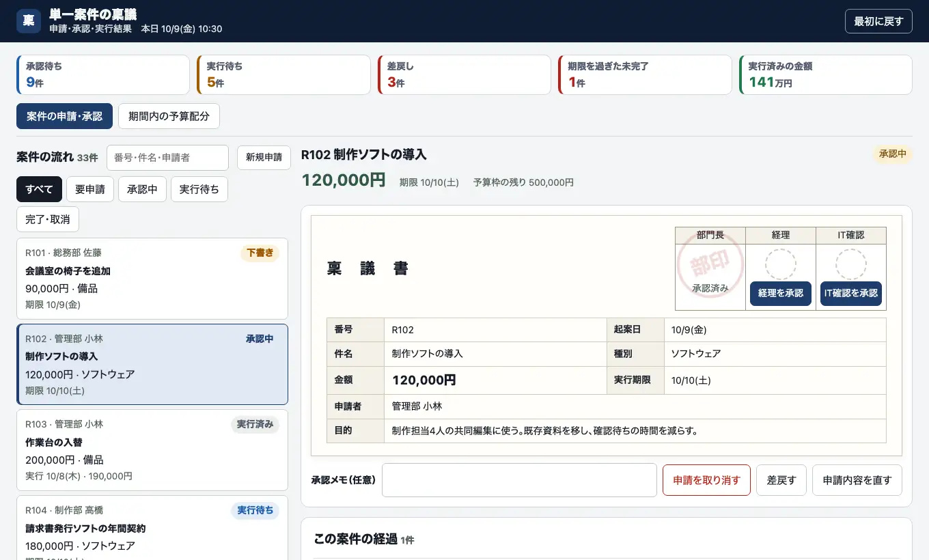Open case R102 制作ソフトの導入 in list
The width and height of the screenshot is (929, 560).
[x=152, y=364]
